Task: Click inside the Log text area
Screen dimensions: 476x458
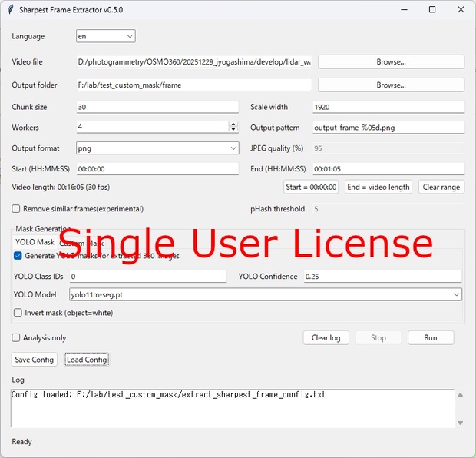Action: click(233, 408)
